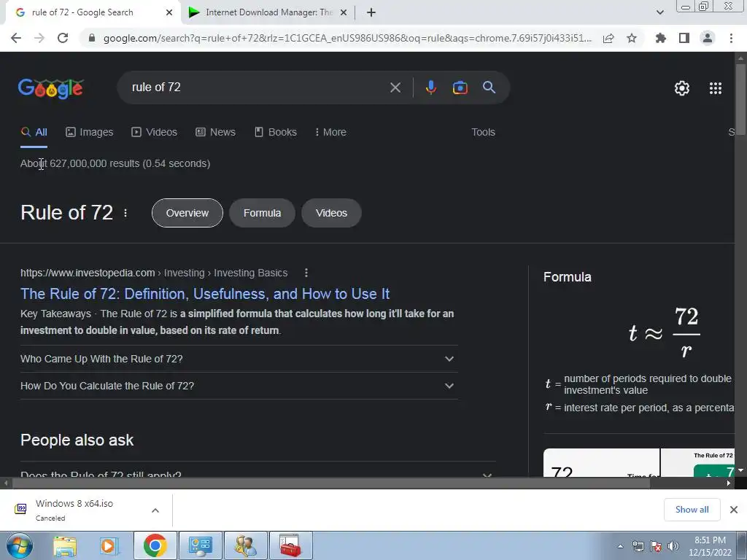Image resolution: width=747 pixels, height=560 pixels.
Task: Select the Overview chip
Action: point(187,213)
